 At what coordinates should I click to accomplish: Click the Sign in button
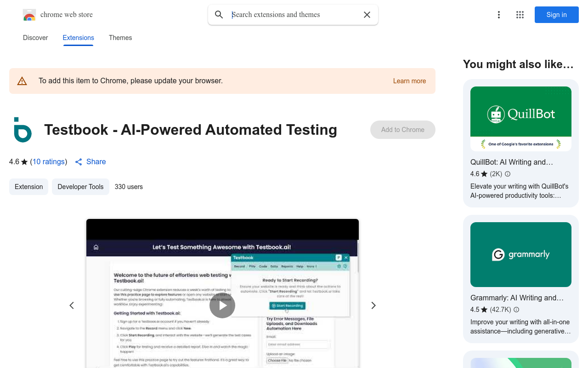[x=557, y=15]
